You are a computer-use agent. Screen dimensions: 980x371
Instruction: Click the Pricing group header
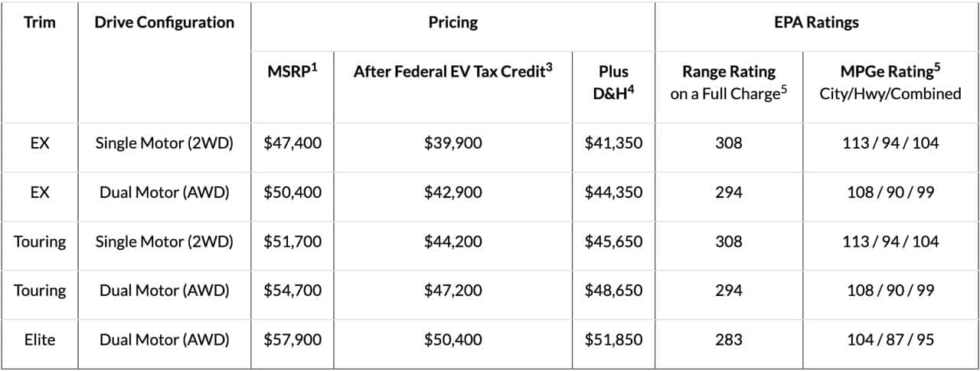point(453,22)
